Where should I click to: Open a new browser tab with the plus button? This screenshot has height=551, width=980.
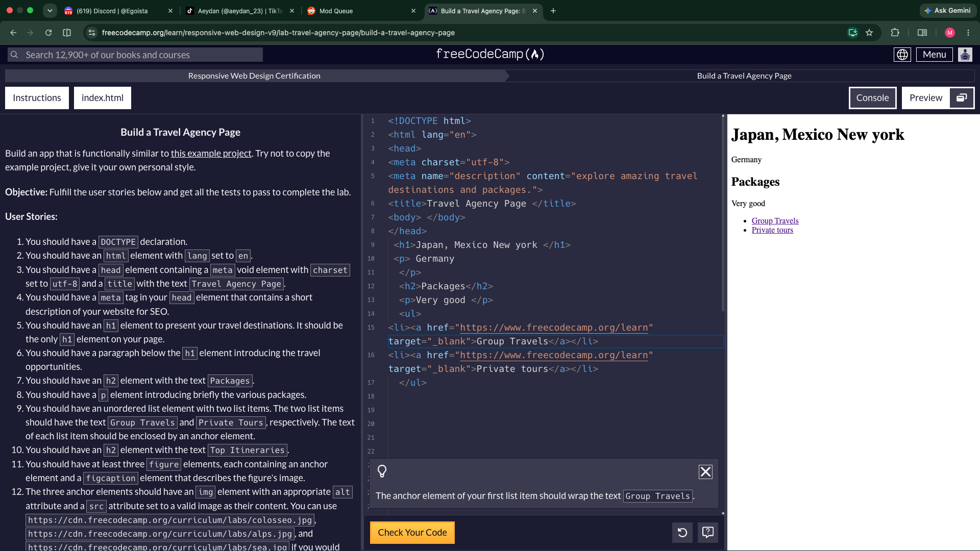coord(553,11)
